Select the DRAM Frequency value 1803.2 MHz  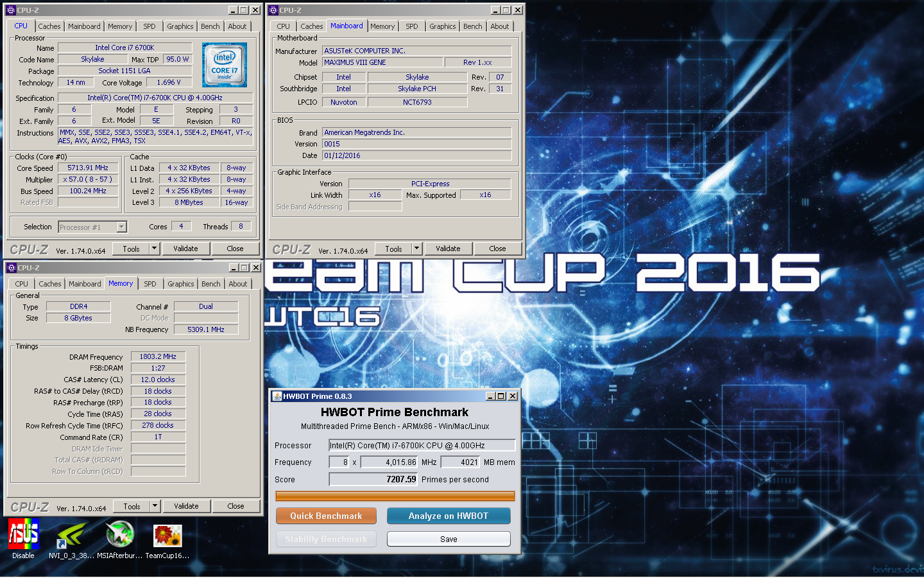158,356
